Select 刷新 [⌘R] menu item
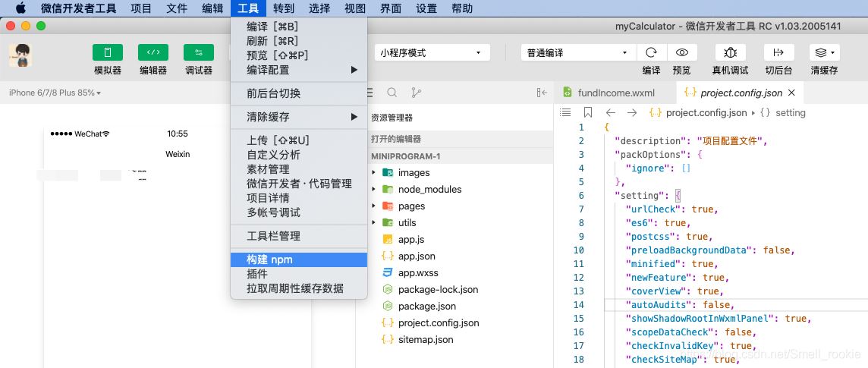 [299, 41]
